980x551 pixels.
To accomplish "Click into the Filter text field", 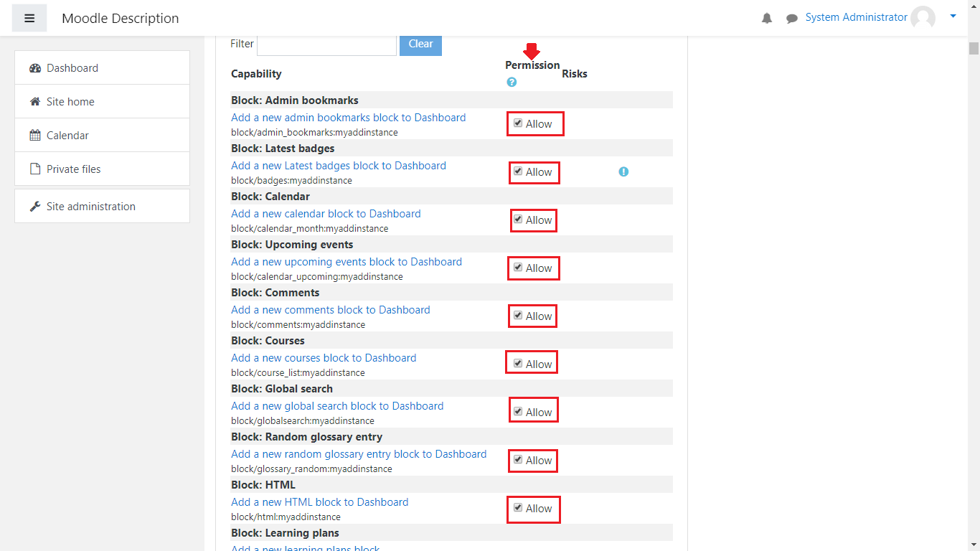I will 326,44.
